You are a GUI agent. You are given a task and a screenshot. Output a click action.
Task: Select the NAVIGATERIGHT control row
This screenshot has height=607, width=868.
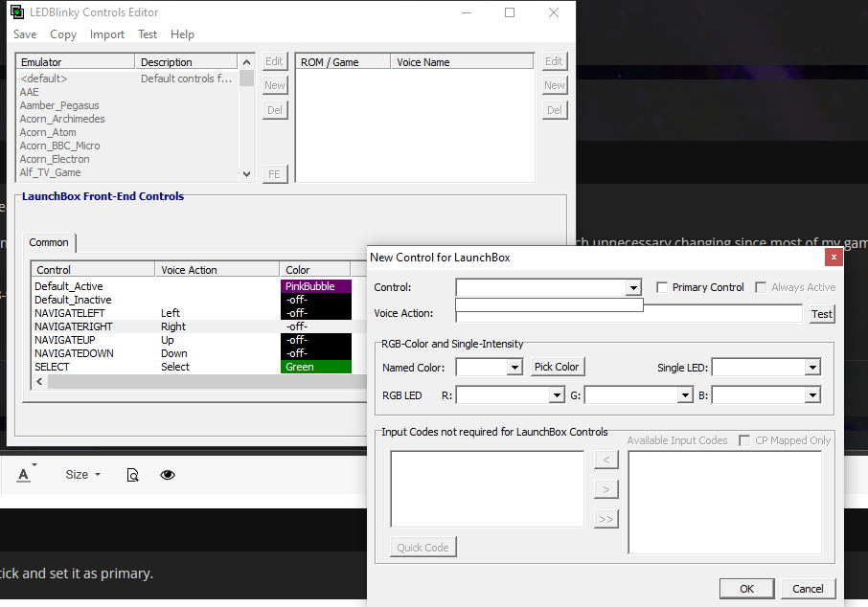[199, 326]
